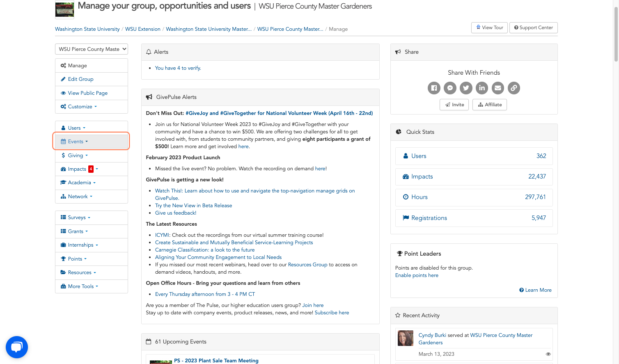Viewport: 619px width, 364px height.
Task: Open Aligning Your Community Engagement link
Action: [218, 257]
